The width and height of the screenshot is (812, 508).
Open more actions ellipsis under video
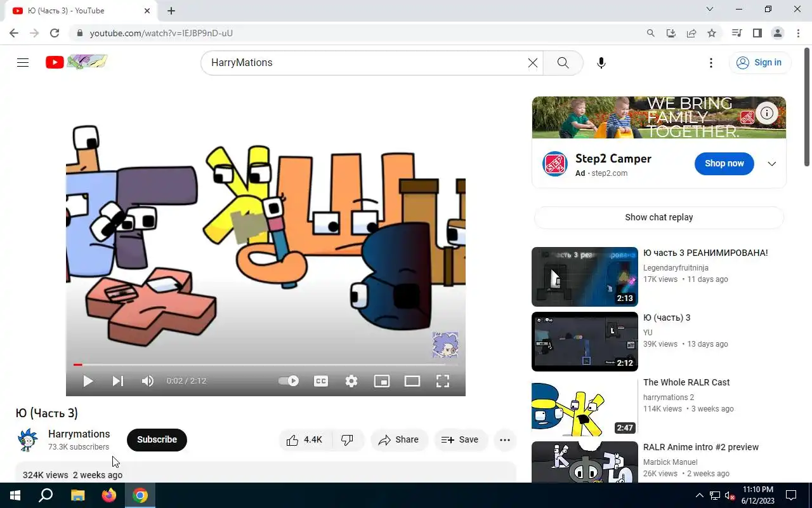click(505, 439)
